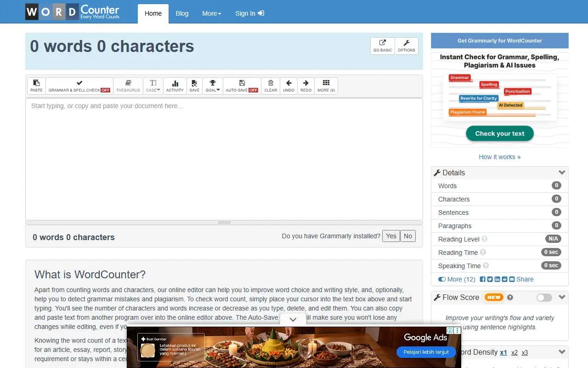Click the Check your text button
This screenshot has height=368, width=588.
pos(500,133)
